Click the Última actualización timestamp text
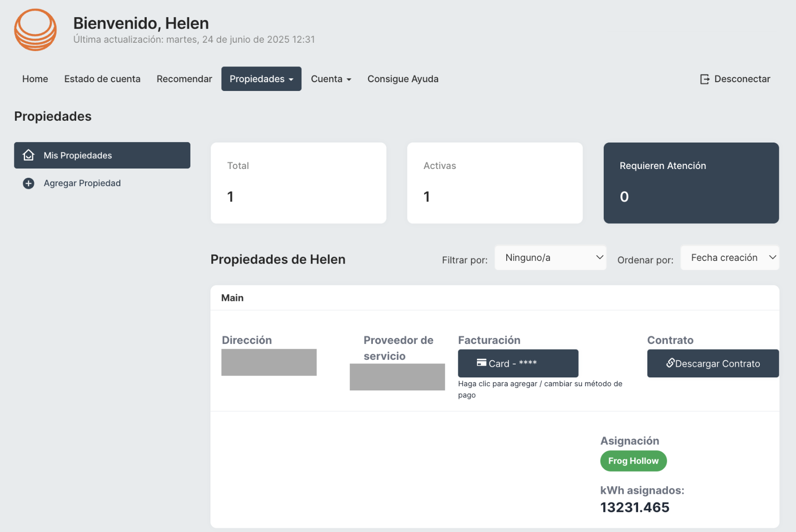This screenshot has height=532, width=796. click(194, 39)
